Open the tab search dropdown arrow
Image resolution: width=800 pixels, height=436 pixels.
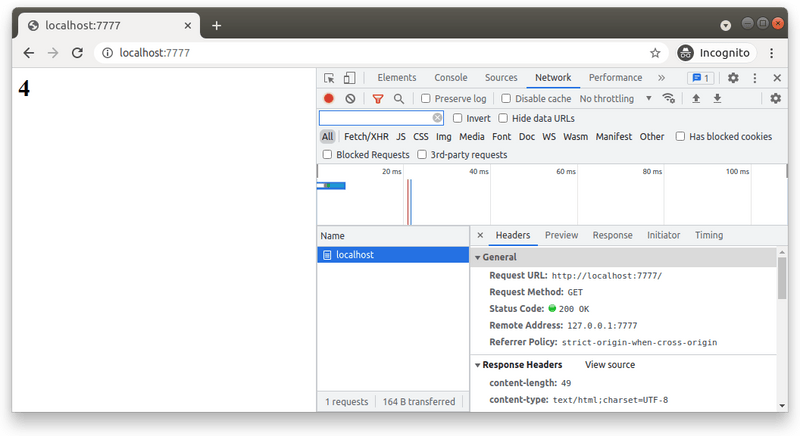pyautogui.click(x=726, y=25)
